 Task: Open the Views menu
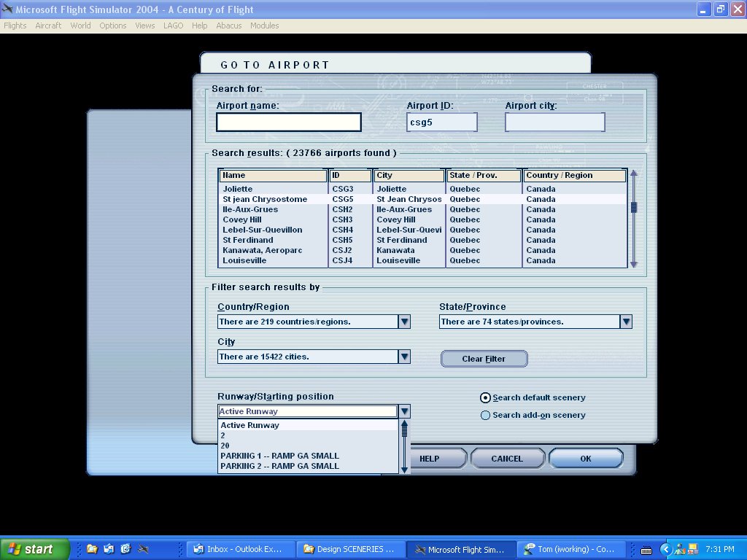pyautogui.click(x=145, y=26)
